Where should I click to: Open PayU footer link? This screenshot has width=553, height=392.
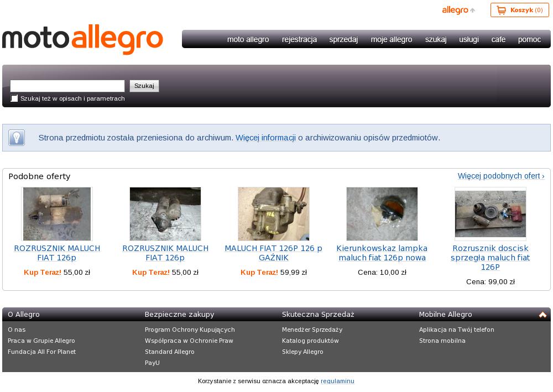pyautogui.click(x=152, y=363)
